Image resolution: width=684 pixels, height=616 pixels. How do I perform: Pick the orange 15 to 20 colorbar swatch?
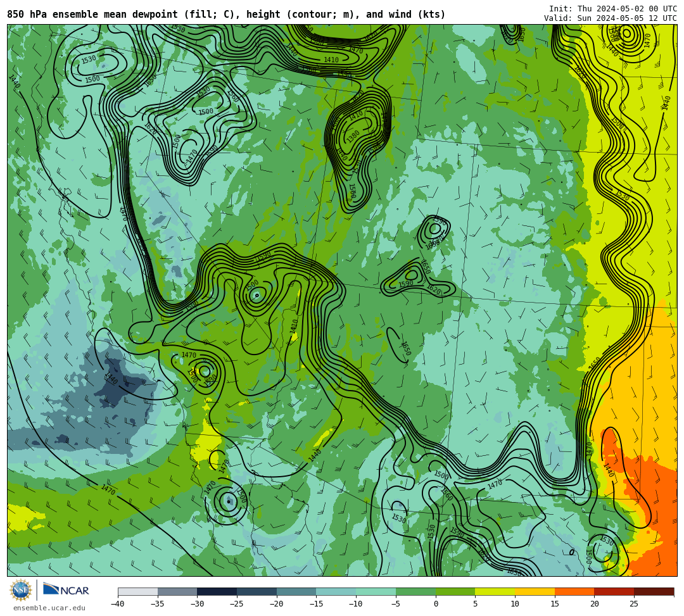(x=574, y=591)
